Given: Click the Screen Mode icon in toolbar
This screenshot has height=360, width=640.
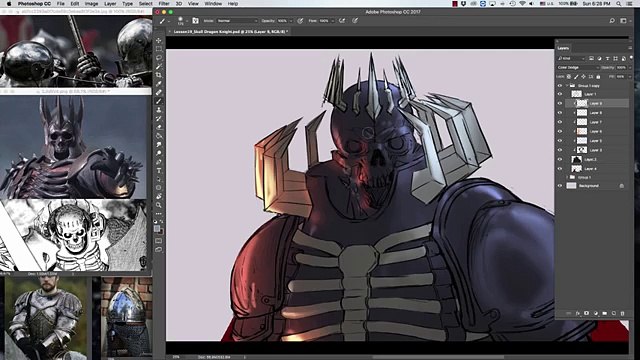Looking at the screenshot, I should pyautogui.click(x=158, y=249).
